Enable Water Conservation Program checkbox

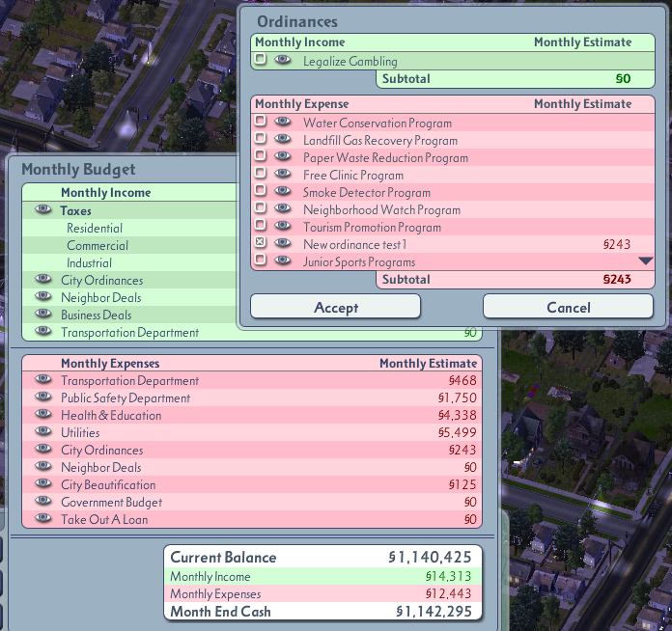pos(260,121)
